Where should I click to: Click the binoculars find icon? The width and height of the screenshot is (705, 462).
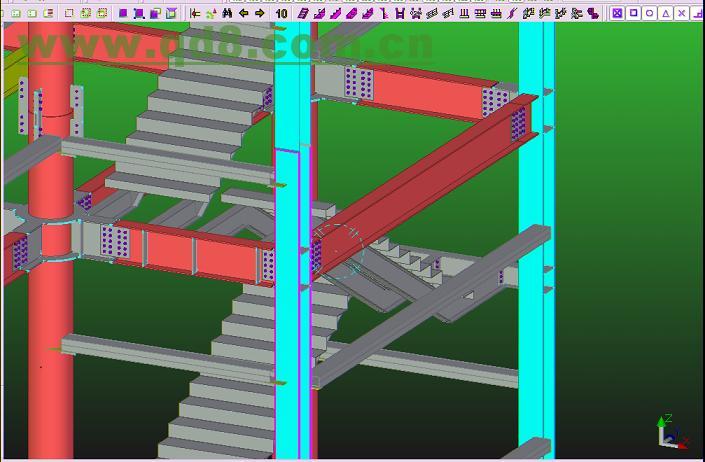click(228, 14)
